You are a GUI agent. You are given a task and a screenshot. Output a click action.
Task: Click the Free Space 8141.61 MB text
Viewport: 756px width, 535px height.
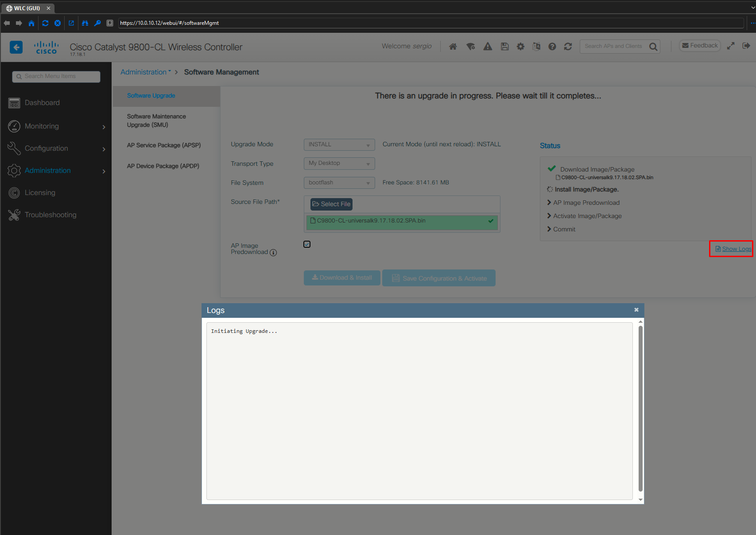point(416,183)
